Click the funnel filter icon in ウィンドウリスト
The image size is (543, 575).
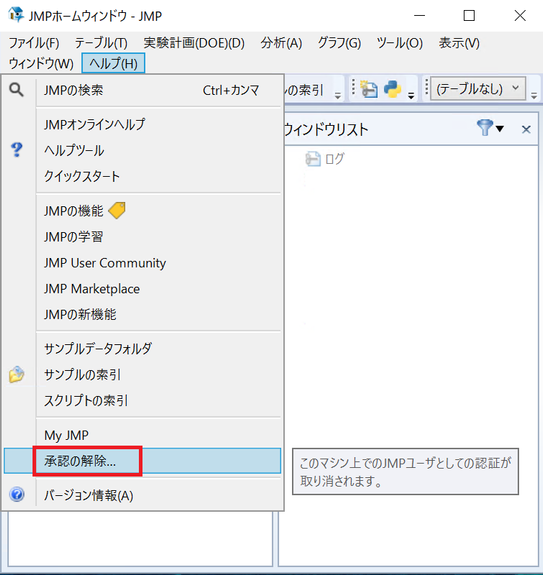485,128
